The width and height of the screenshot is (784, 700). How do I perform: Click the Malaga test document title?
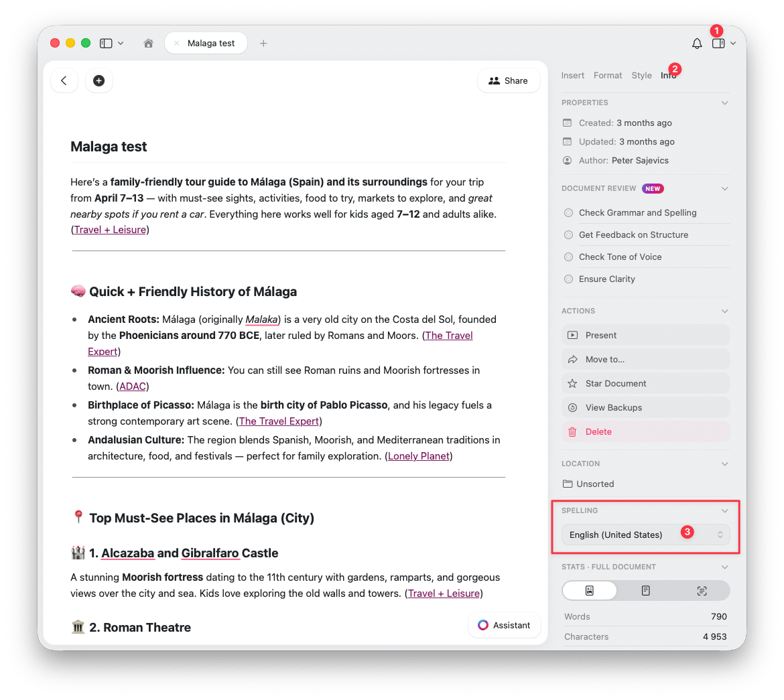pyautogui.click(x=109, y=147)
